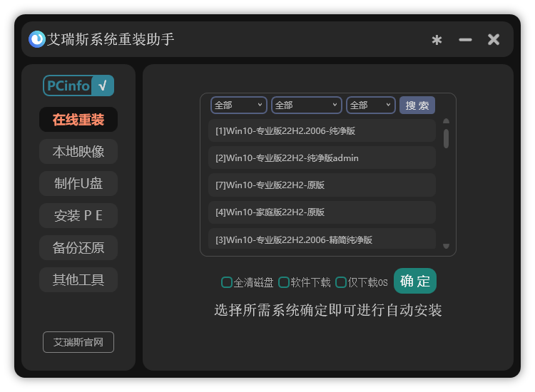Toggle the 软件下载 checkbox
535x392 pixels.
[284, 282]
